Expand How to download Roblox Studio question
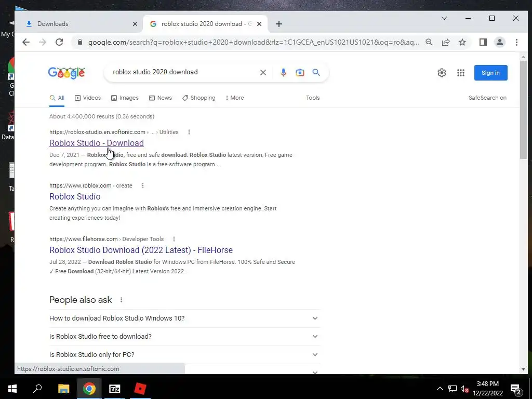This screenshot has width=532, height=399. point(184,318)
